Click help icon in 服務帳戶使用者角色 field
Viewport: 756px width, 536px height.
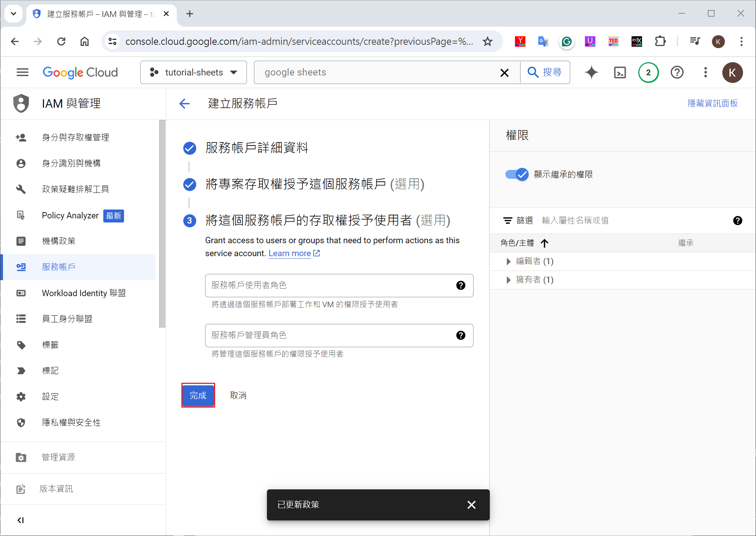tap(461, 285)
